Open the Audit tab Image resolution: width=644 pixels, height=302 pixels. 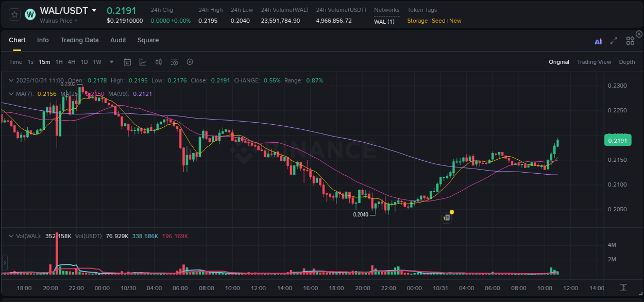click(x=118, y=40)
